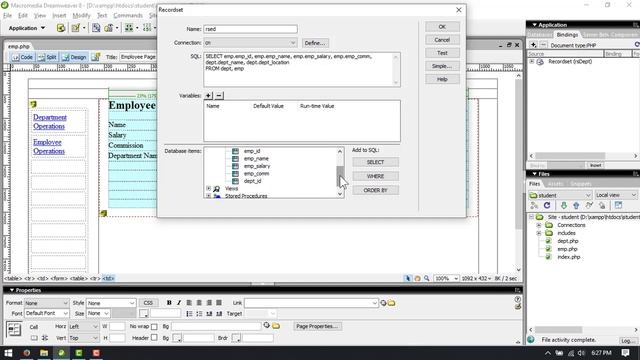Open the Format dropdown in Properties
The width and height of the screenshot is (640, 360).
pyautogui.click(x=46, y=303)
